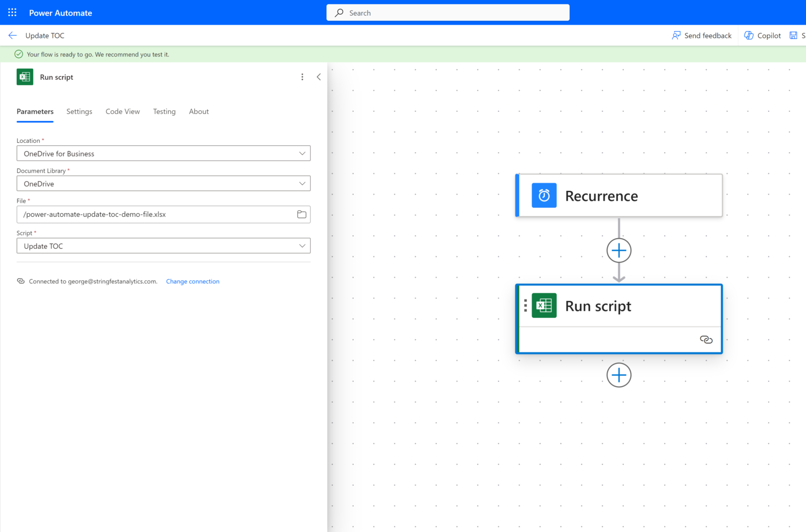The image size is (806, 532).
Task: Add a new step below Run script
Action: coord(619,375)
